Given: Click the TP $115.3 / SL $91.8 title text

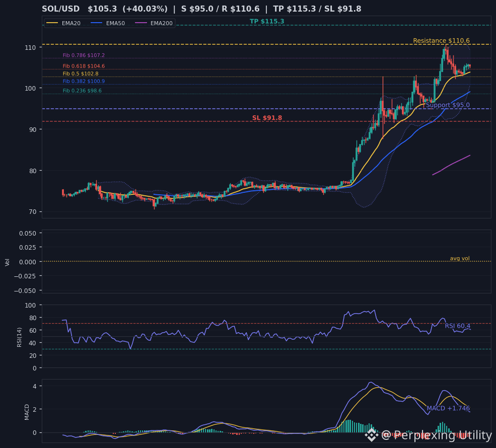Looking at the screenshot, I should [317, 9].
